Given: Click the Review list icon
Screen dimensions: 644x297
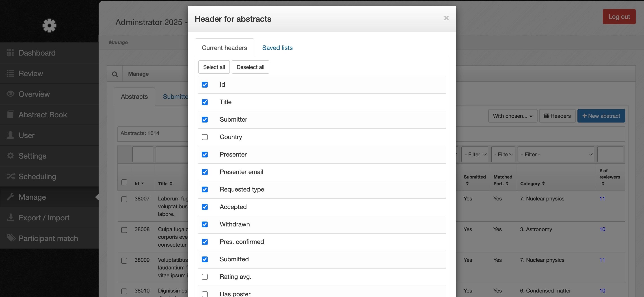Looking at the screenshot, I should [10, 73].
